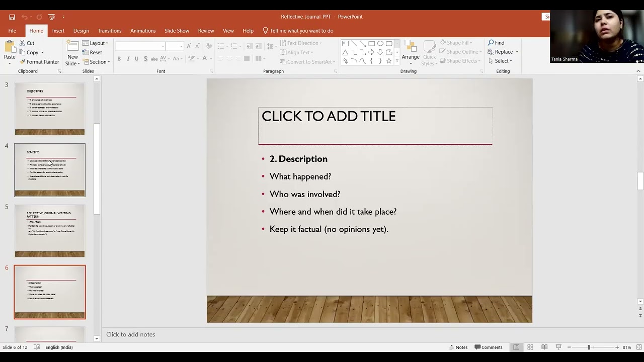Screen dimensions: 644x362
Task: Open the Animations tab
Action: [x=143, y=31]
